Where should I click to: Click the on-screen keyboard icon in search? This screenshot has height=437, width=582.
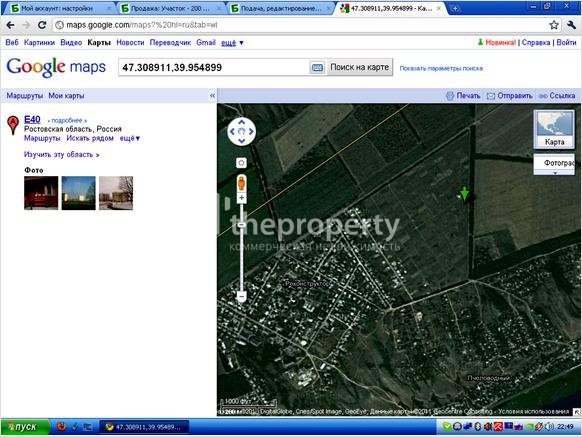point(317,68)
